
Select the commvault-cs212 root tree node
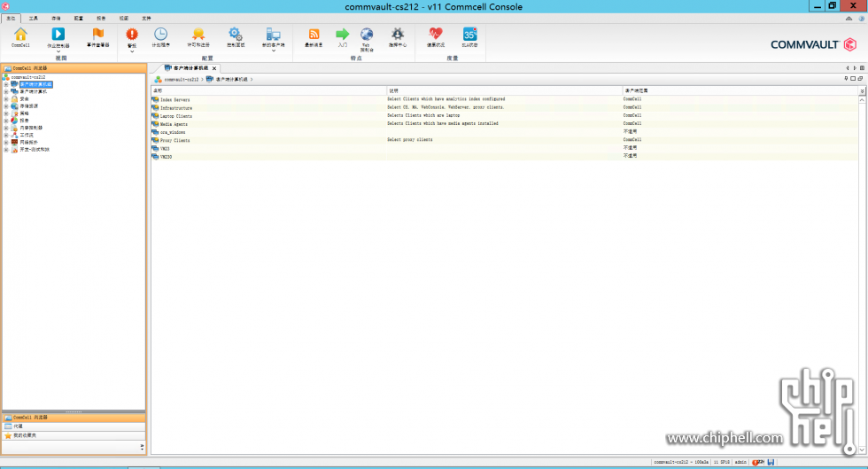coord(28,77)
